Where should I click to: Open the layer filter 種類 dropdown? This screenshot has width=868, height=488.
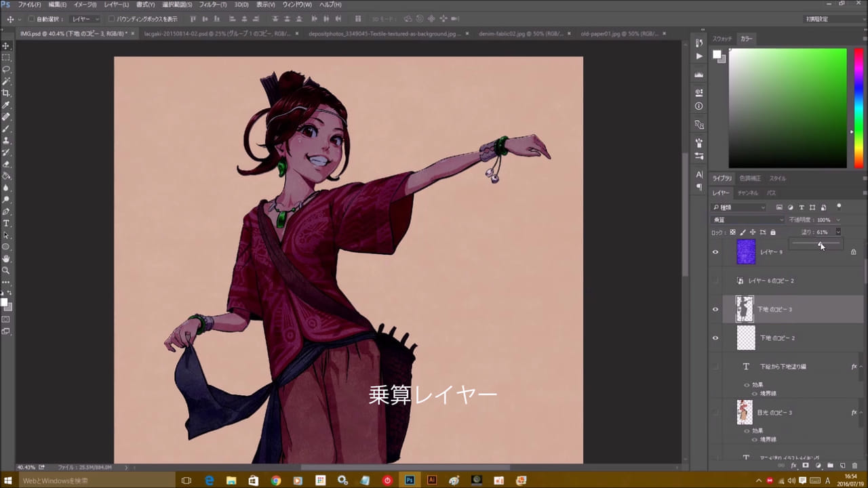pos(739,207)
